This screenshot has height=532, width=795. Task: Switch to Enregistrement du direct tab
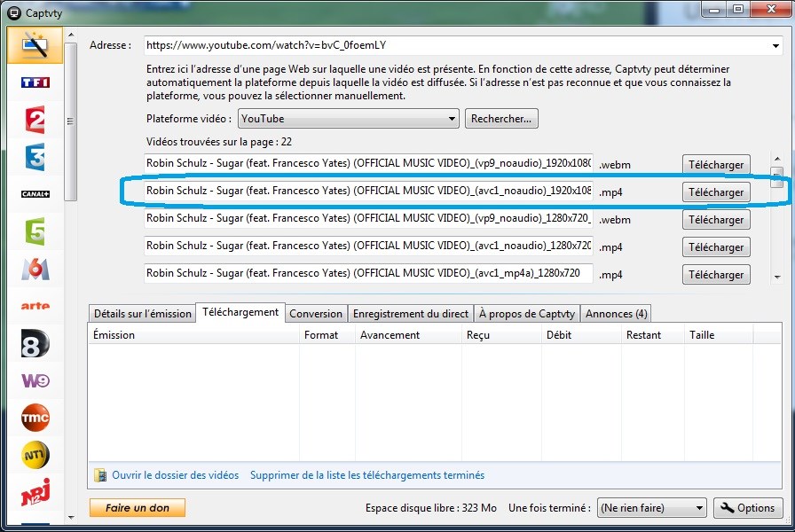tap(411, 314)
